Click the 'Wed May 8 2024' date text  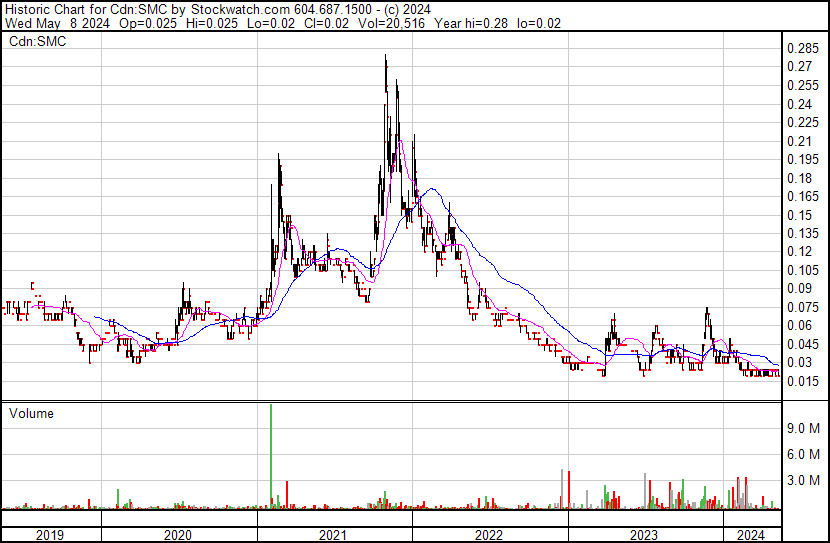[57, 23]
